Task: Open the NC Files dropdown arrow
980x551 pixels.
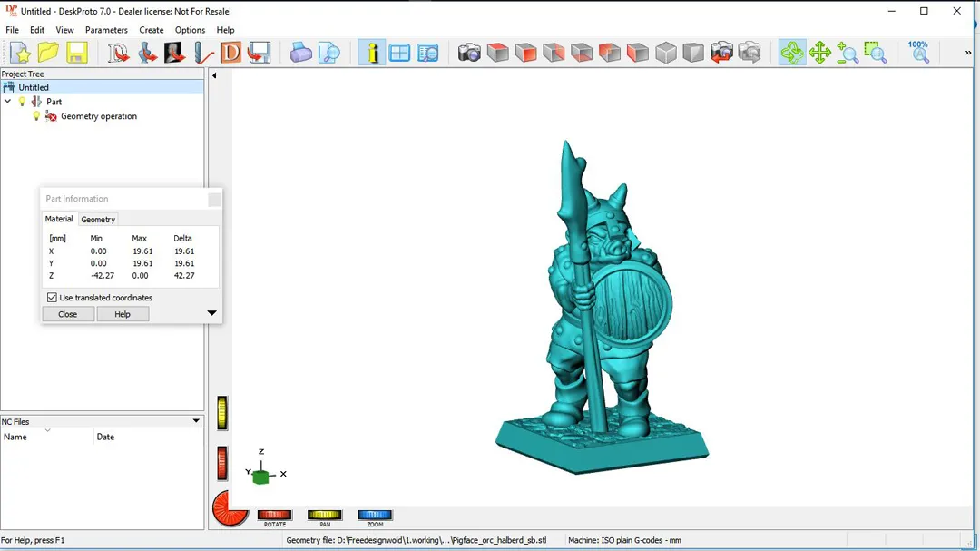Action: pos(196,421)
